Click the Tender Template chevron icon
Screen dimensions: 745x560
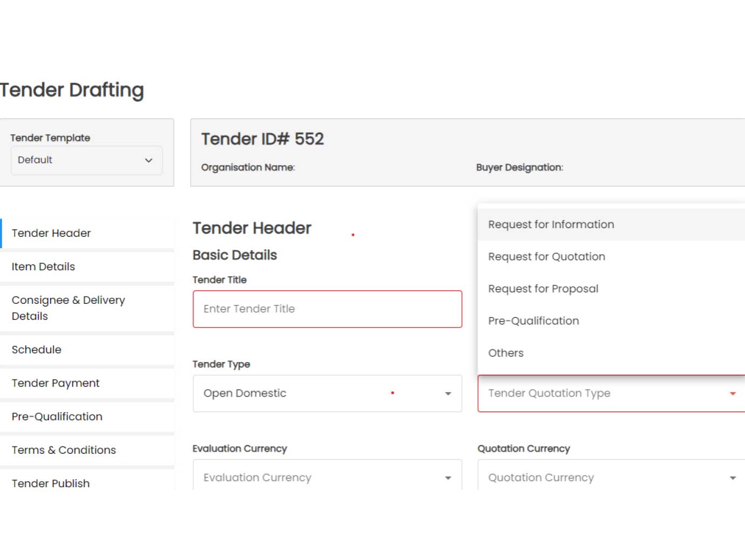point(148,160)
